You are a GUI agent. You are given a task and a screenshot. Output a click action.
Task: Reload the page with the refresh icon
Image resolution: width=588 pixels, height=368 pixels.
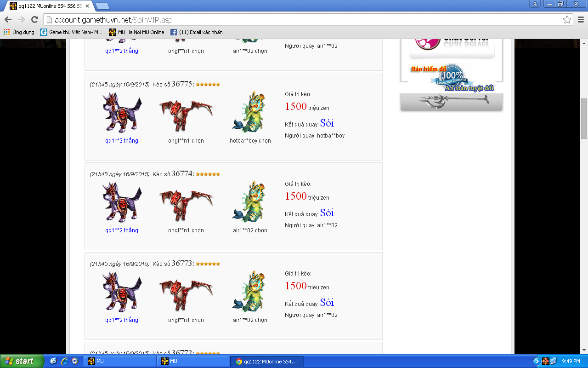34,20
